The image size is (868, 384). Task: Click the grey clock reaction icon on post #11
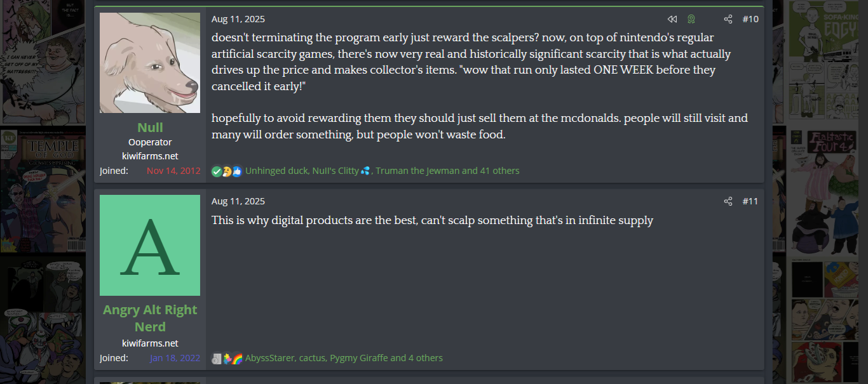coord(217,358)
